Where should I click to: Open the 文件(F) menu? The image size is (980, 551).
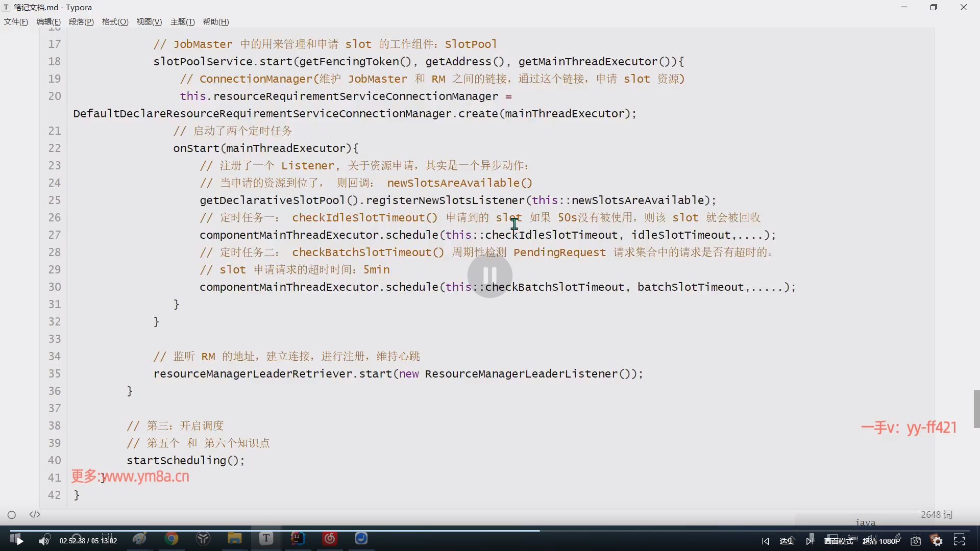point(16,22)
